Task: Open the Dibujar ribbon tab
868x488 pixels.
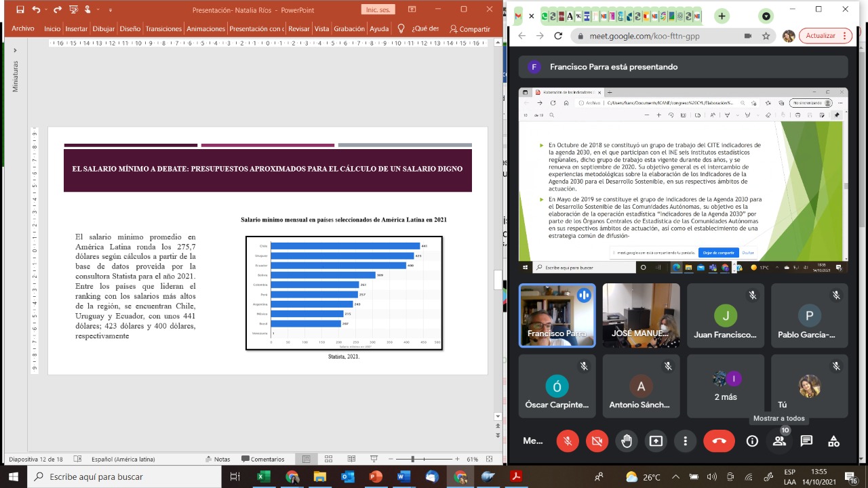Action: [x=104, y=29]
